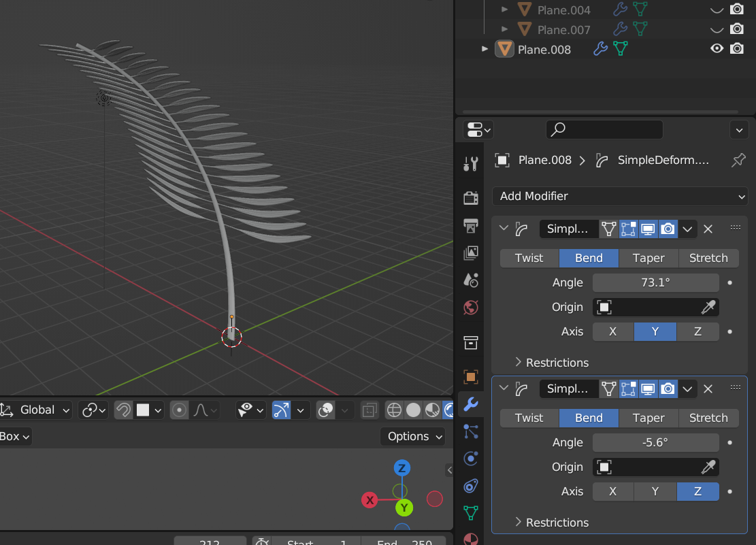Expand Restrictions in first SimpleDeform modifier
Viewport: 756px width, 545px height.
click(x=552, y=362)
